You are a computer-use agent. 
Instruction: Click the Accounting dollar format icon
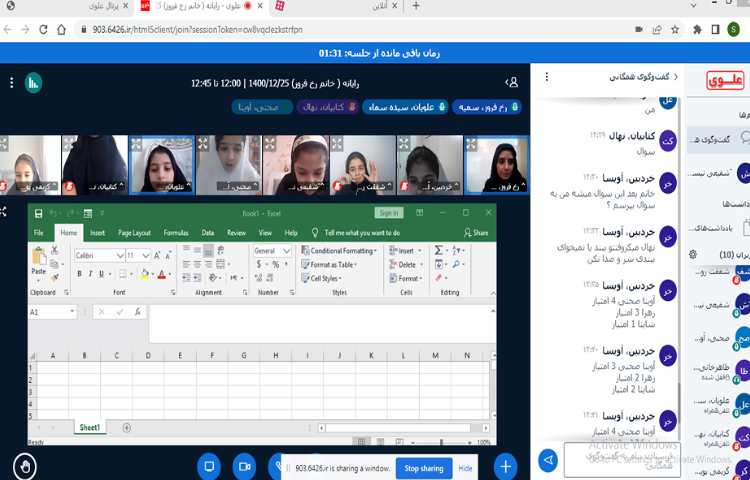[259, 264]
